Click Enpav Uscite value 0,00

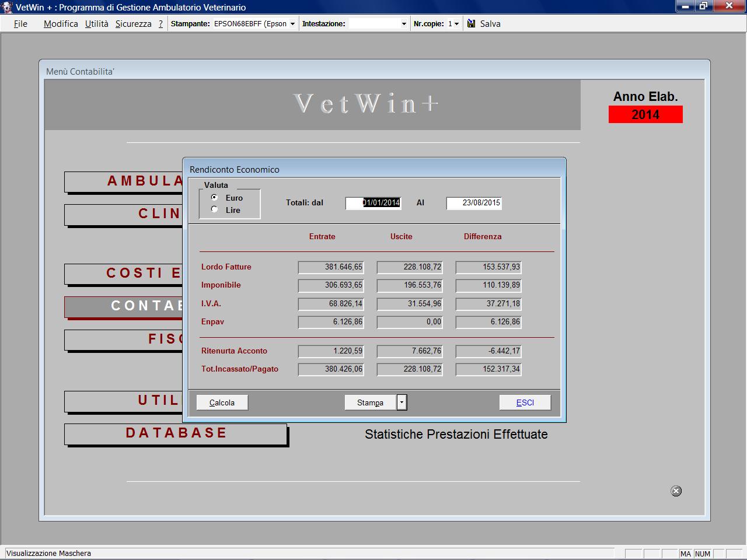tap(410, 322)
